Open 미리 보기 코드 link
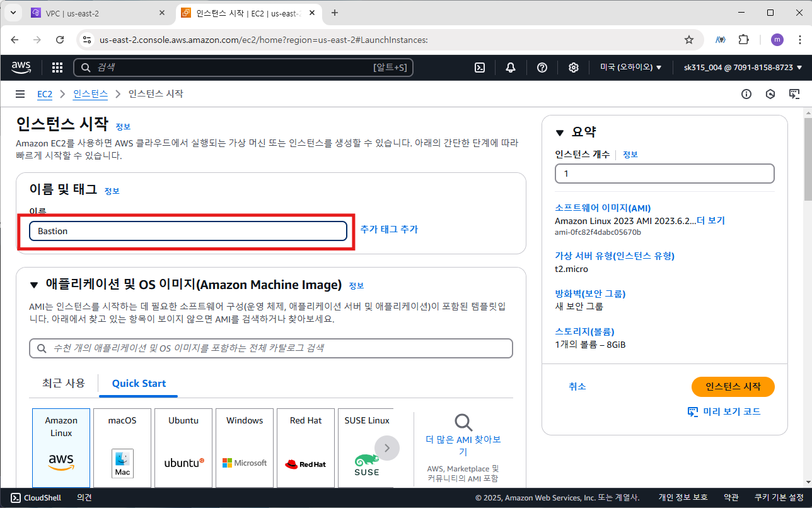Viewport: 812px width, 508px height. click(724, 411)
